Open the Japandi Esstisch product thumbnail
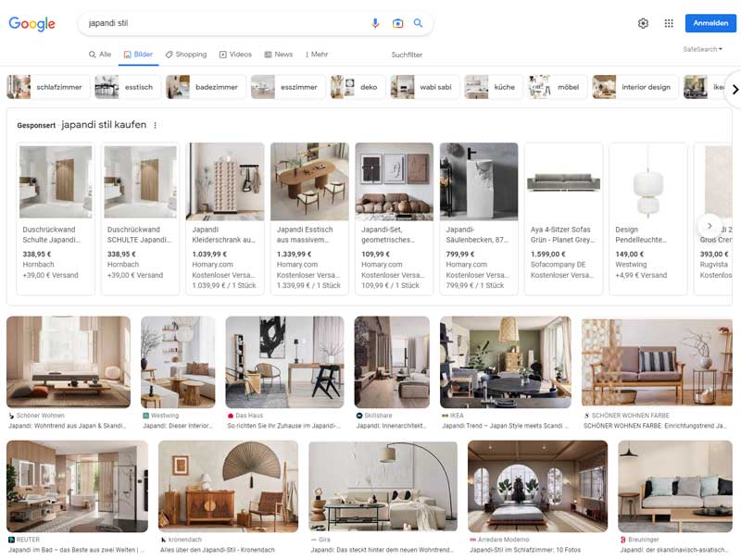Viewport: 741px width, 560px height. (x=309, y=181)
